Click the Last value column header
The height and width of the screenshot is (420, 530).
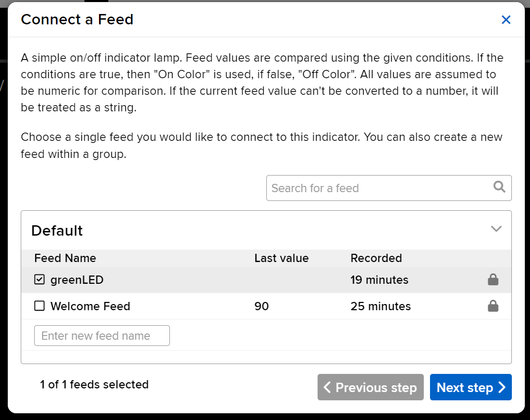pos(281,258)
